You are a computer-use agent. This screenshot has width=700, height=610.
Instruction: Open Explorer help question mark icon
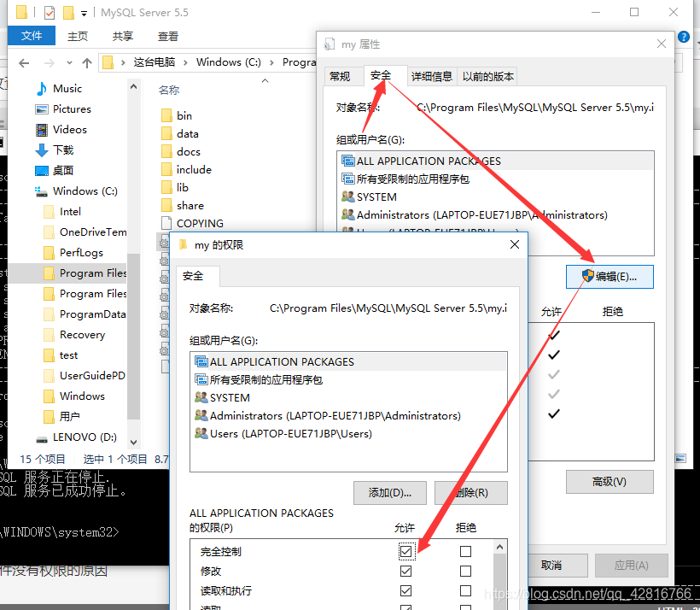coord(684,37)
